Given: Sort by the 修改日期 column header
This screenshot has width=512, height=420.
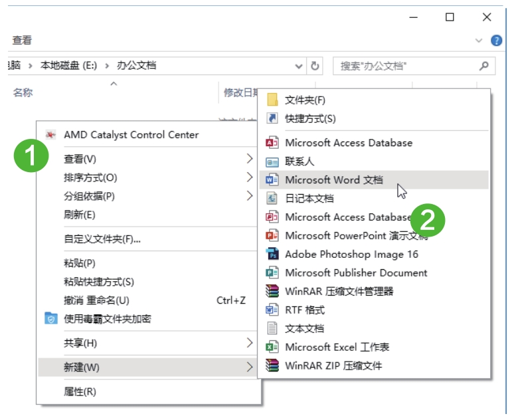Looking at the screenshot, I should [x=241, y=92].
